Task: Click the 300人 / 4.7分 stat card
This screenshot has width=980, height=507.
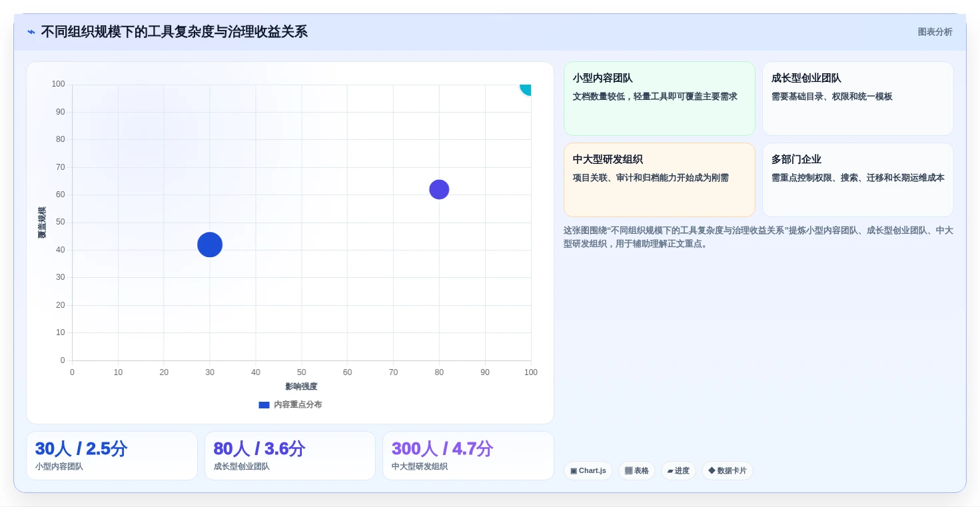Action: [468, 456]
